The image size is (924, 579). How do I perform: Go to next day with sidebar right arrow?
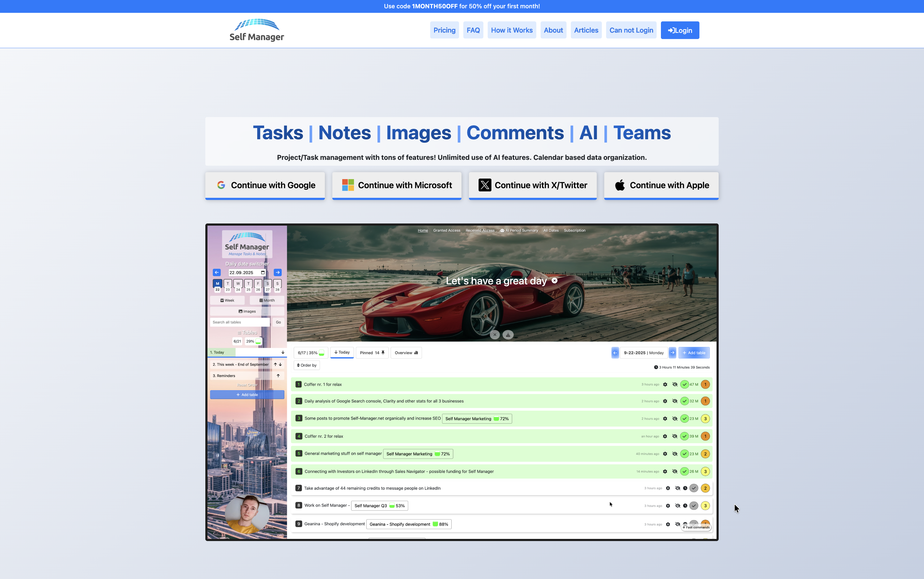278,273
